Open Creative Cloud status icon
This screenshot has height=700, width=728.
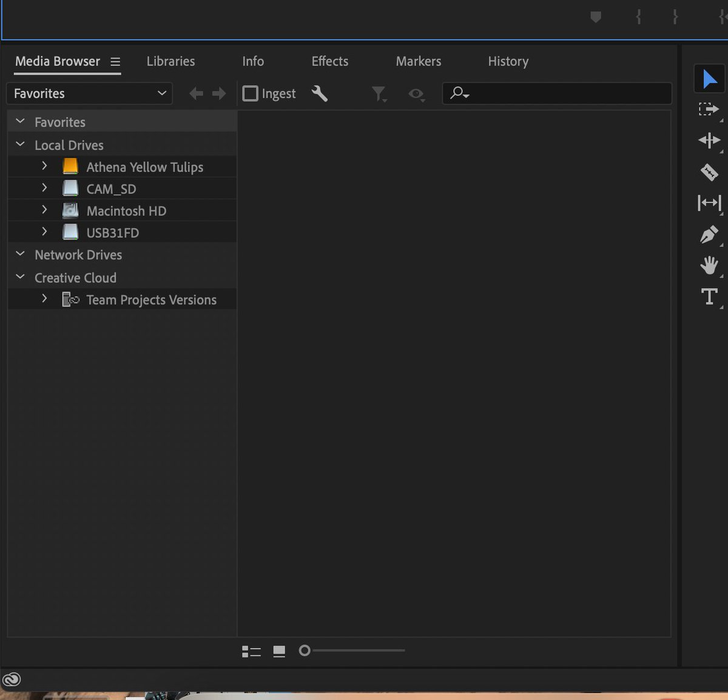point(12,679)
